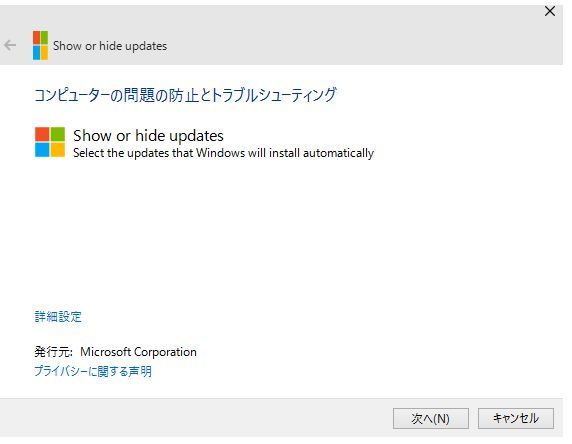The image size is (572, 444).
Task: Click the back arrow in the header
Action: click(x=10, y=45)
